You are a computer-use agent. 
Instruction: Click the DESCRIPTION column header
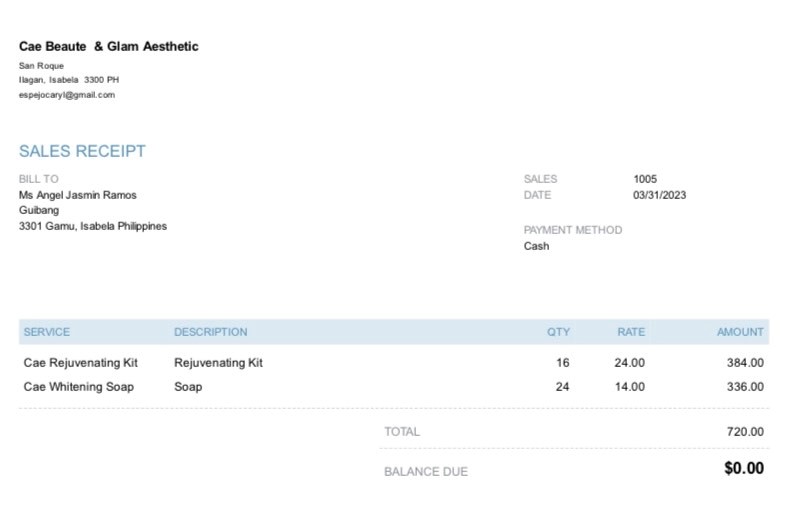click(210, 332)
